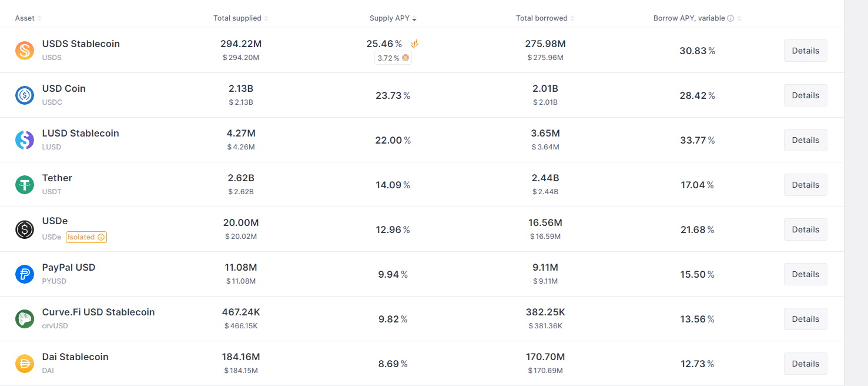Click the Dai Stablecoin token icon
This screenshot has height=386, width=868.
(x=25, y=364)
